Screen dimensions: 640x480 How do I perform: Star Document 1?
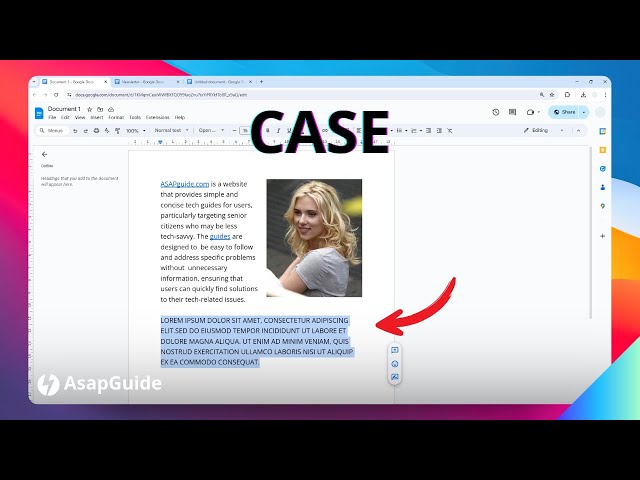coord(89,109)
